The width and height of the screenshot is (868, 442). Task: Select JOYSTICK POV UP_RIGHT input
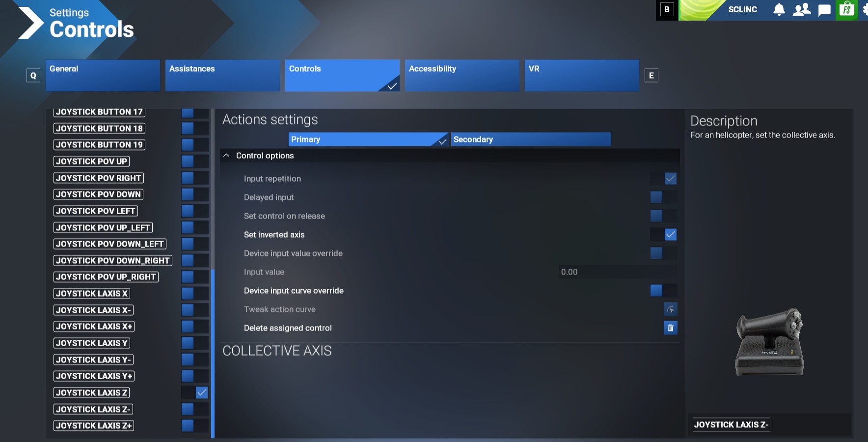[106, 277]
